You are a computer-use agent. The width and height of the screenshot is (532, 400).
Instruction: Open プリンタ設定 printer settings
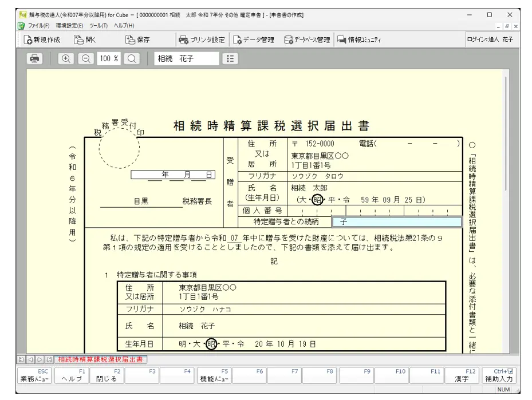(x=202, y=40)
